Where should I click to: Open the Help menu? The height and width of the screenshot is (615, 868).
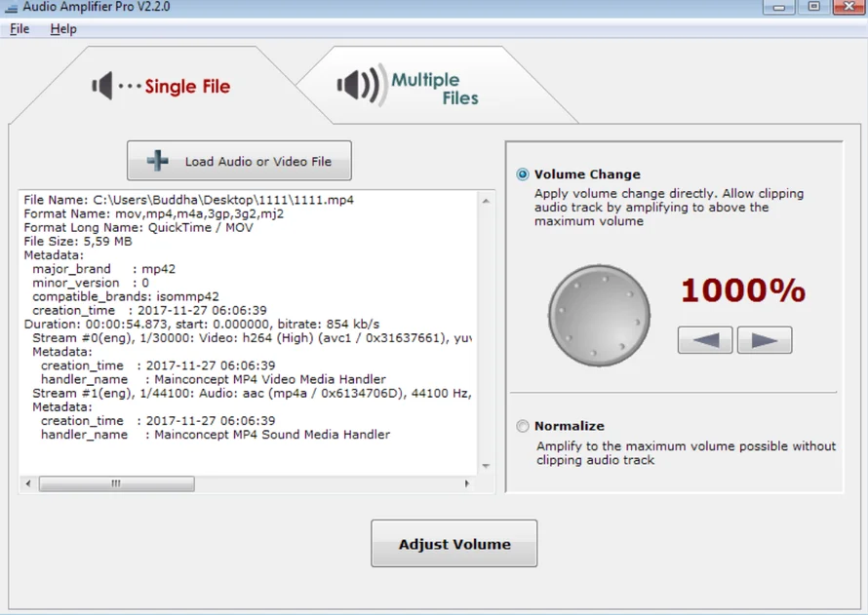click(x=63, y=29)
